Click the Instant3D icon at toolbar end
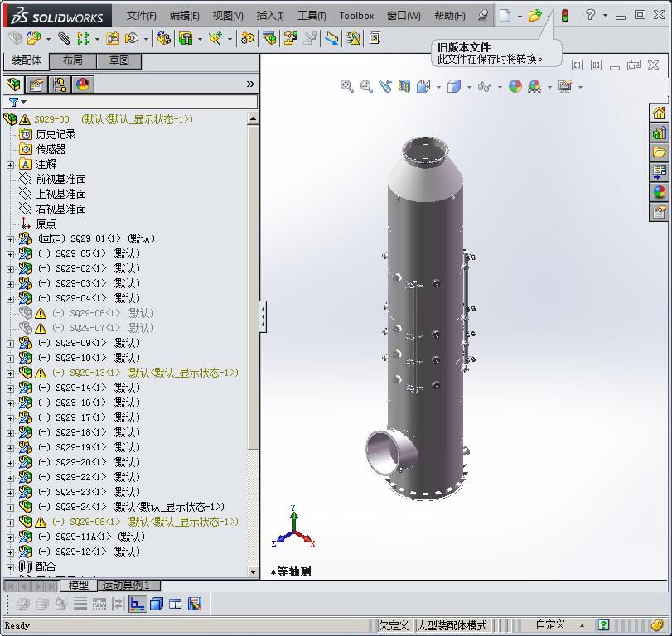The image size is (672, 636). tap(375, 39)
